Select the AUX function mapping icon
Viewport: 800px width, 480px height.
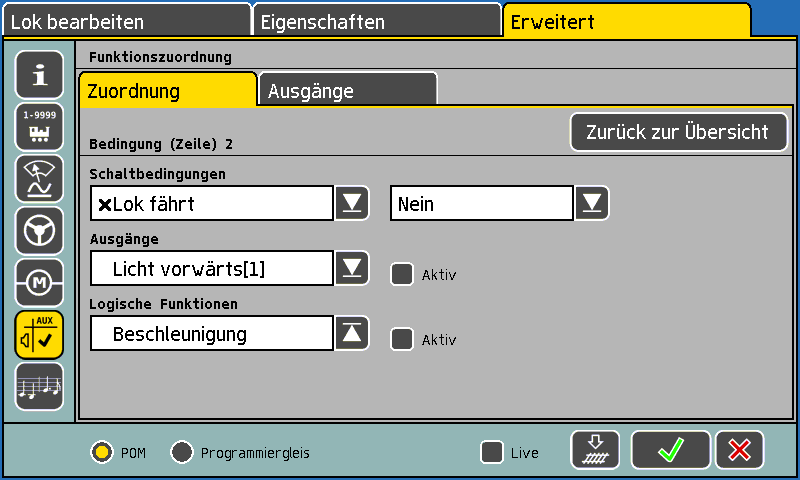[39, 335]
